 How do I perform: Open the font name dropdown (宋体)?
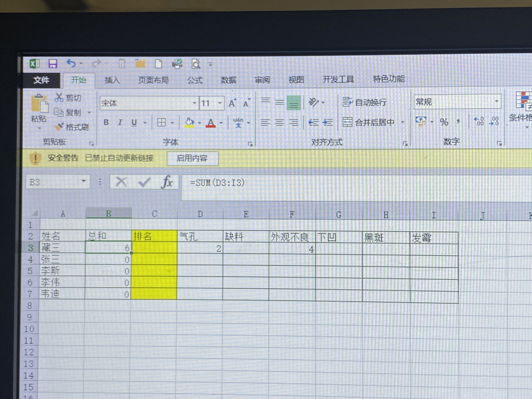pyautogui.click(x=194, y=103)
